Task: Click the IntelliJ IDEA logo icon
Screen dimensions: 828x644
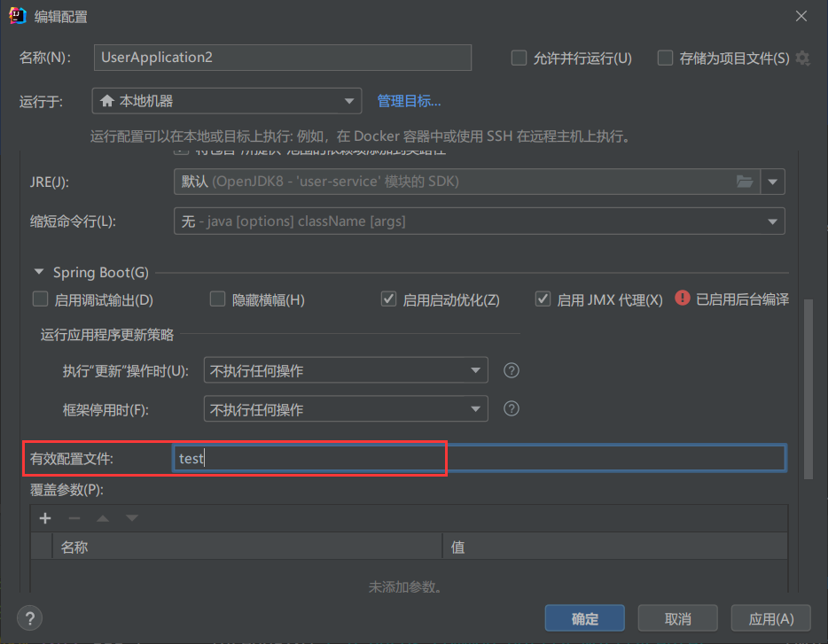Action: [18, 16]
